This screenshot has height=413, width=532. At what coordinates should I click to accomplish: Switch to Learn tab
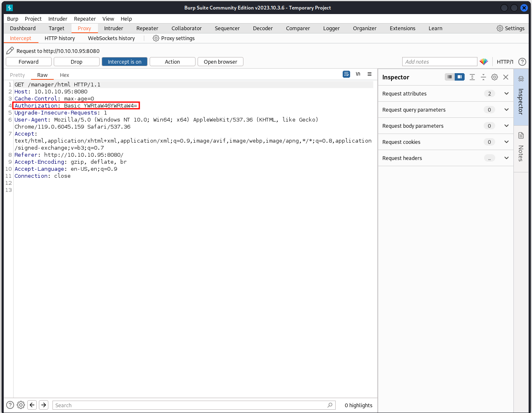(435, 28)
